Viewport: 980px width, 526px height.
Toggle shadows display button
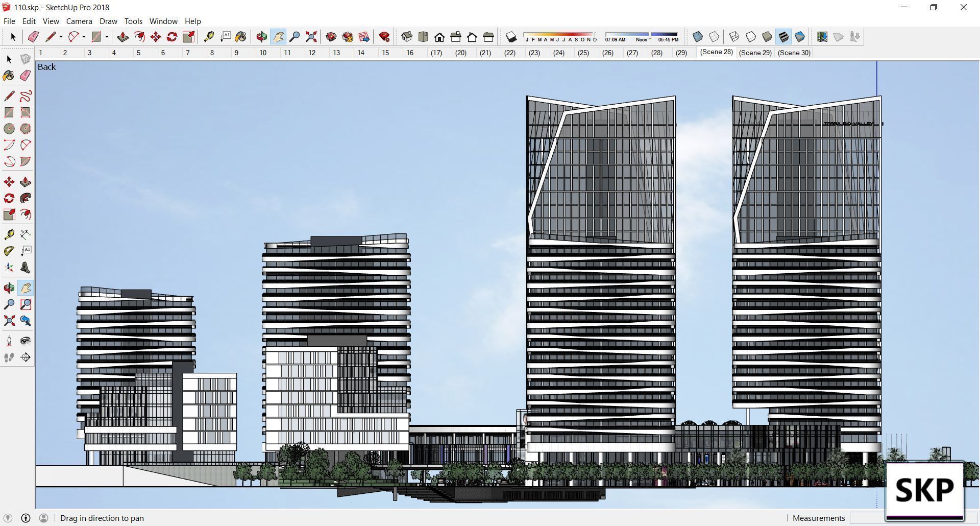coord(511,37)
